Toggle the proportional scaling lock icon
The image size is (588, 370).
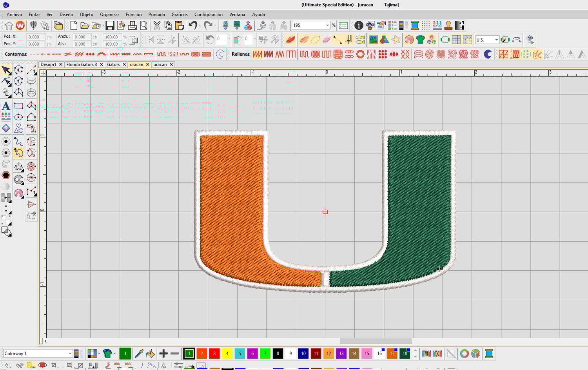pyautogui.click(x=134, y=40)
